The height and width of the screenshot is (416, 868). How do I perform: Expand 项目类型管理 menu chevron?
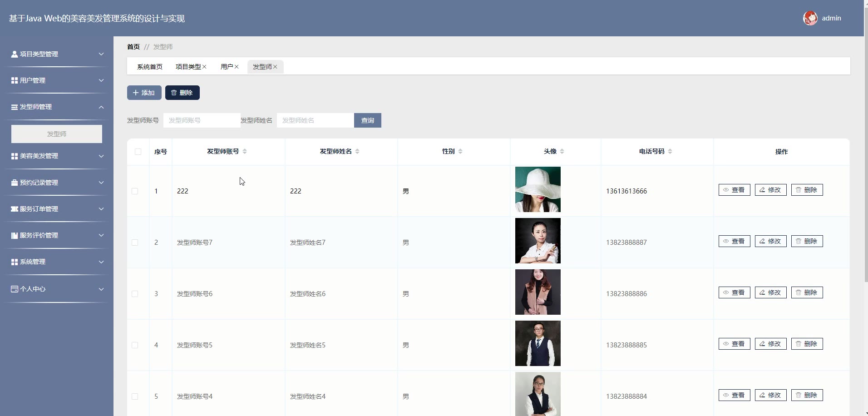coord(101,54)
